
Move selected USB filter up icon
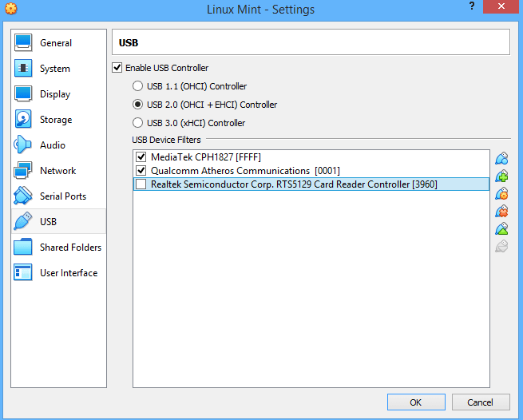[x=501, y=229]
